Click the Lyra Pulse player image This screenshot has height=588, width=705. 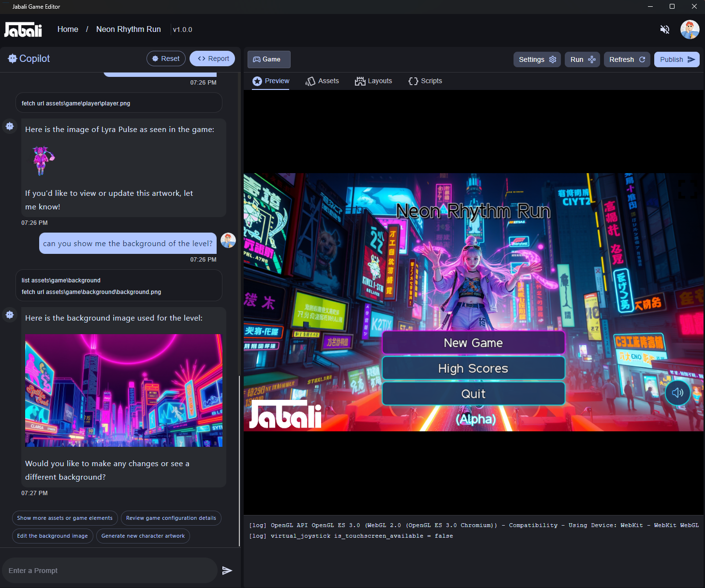click(x=43, y=161)
